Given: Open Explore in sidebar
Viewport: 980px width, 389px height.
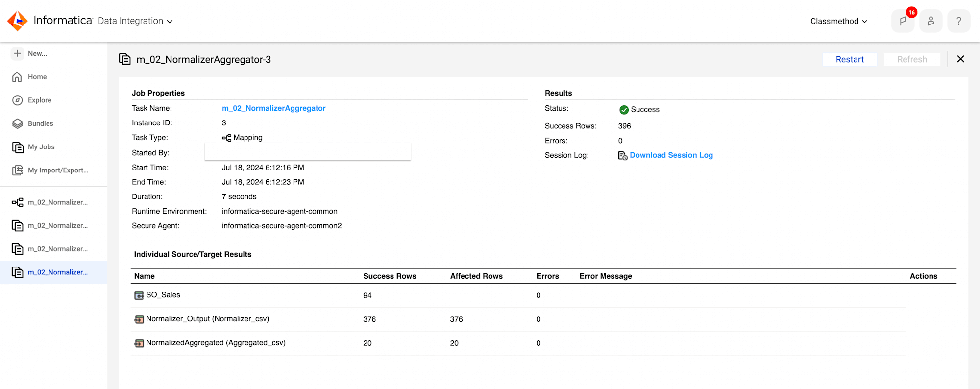Looking at the screenshot, I should pyautogui.click(x=40, y=100).
